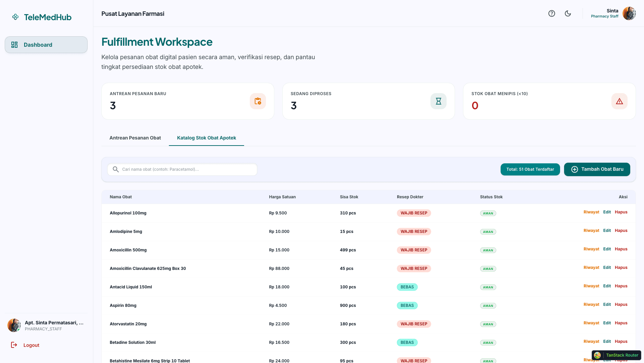Image resolution: width=644 pixels, height=363 pixels.
Task: Click Hapus for Atorvastatin 20mg
Action: (621, 323)
